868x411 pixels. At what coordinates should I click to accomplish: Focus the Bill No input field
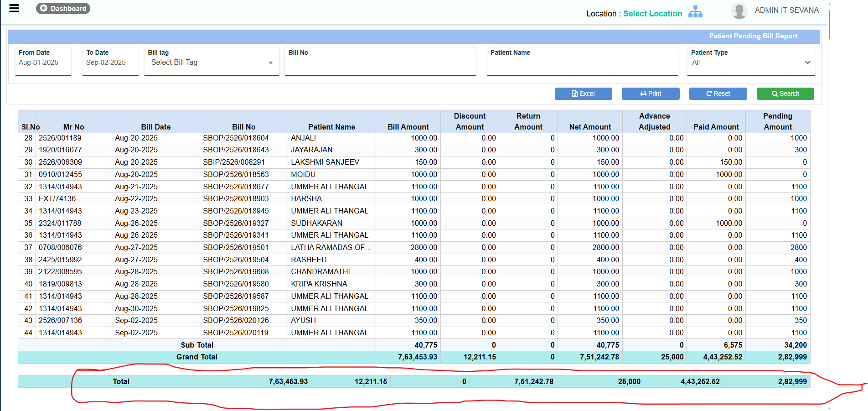[380, 64]
